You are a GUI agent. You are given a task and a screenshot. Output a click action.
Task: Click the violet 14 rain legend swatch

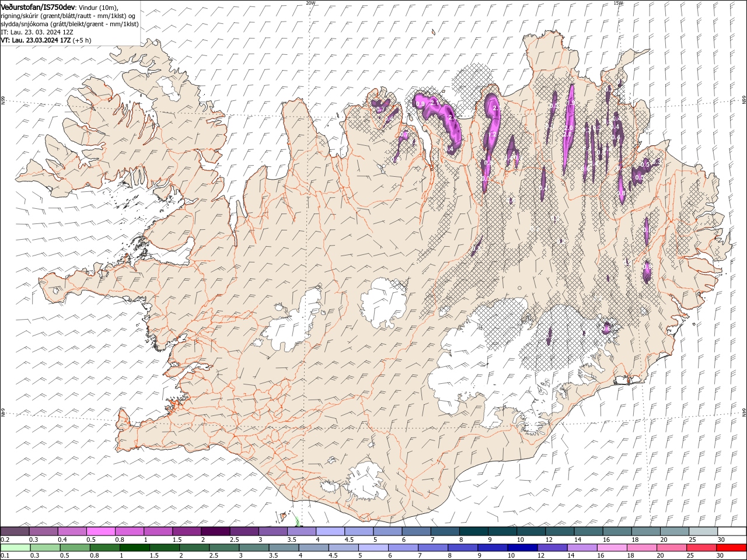click(x=582, y=548)
